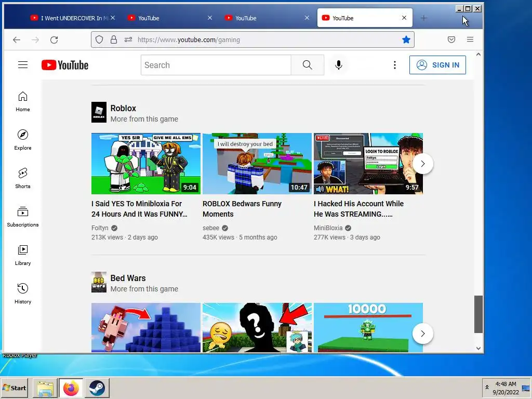The height and width of the screenshot is (399, 532).
Task: Open Roblox game page title link
Action: 123,108
